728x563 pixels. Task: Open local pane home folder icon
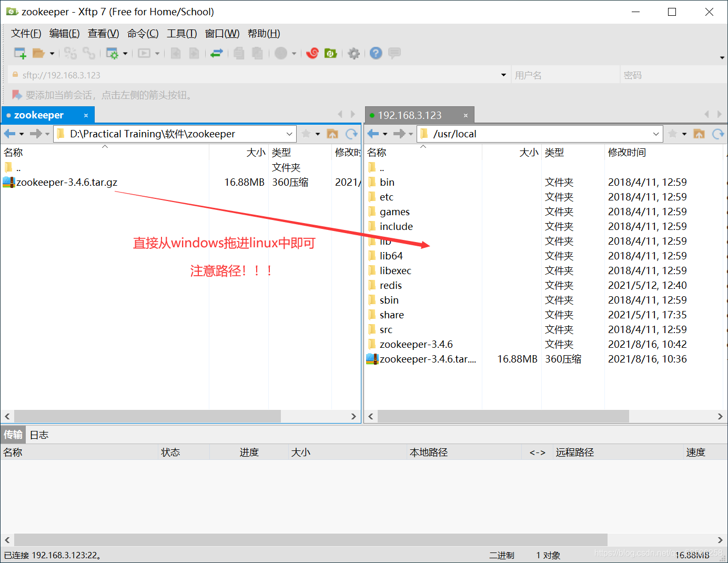(332, 134)
